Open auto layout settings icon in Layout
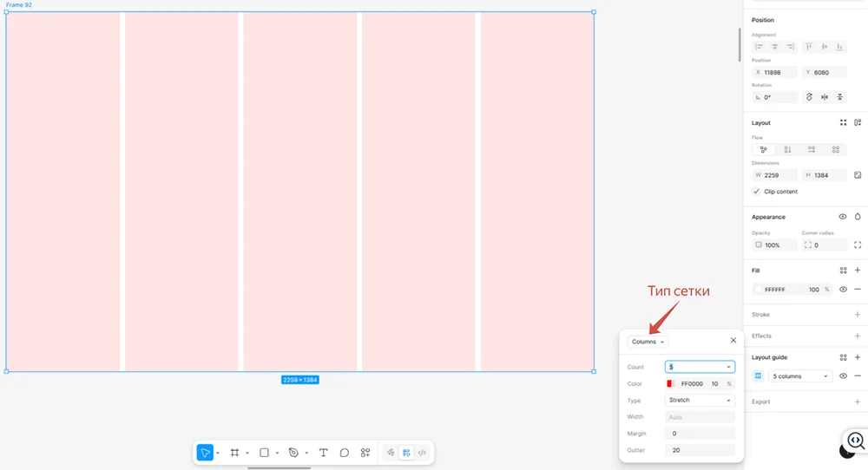 858,122
